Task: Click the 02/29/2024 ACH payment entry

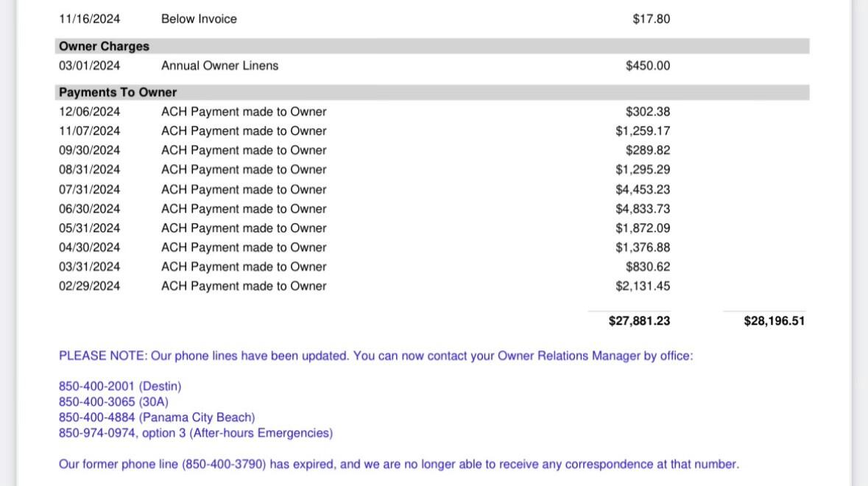Action: tap(364, 286)
